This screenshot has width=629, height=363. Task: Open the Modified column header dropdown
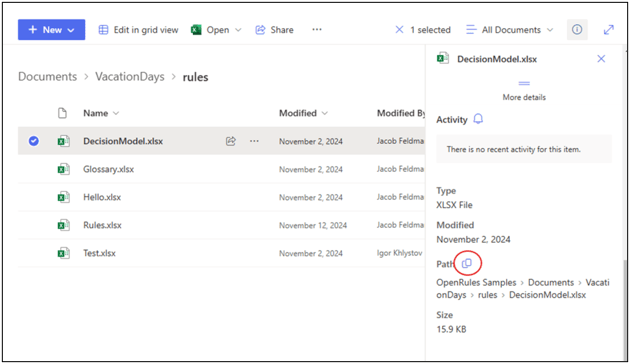point(325,113)
